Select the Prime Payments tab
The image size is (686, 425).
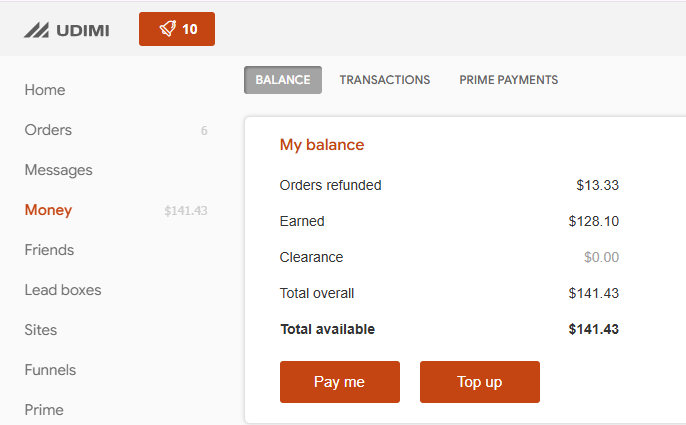pyautogui.click(x=508, y=80)
